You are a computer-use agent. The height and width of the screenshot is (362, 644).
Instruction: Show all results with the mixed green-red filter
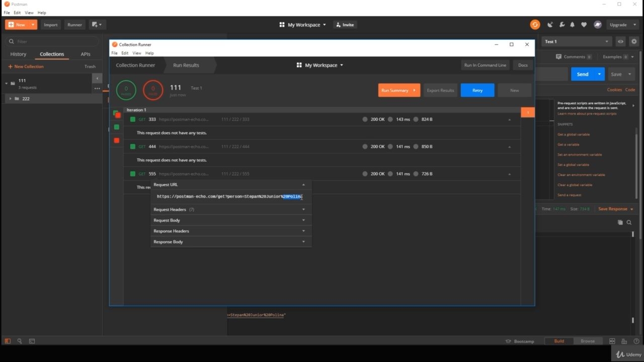pos(117,114)
